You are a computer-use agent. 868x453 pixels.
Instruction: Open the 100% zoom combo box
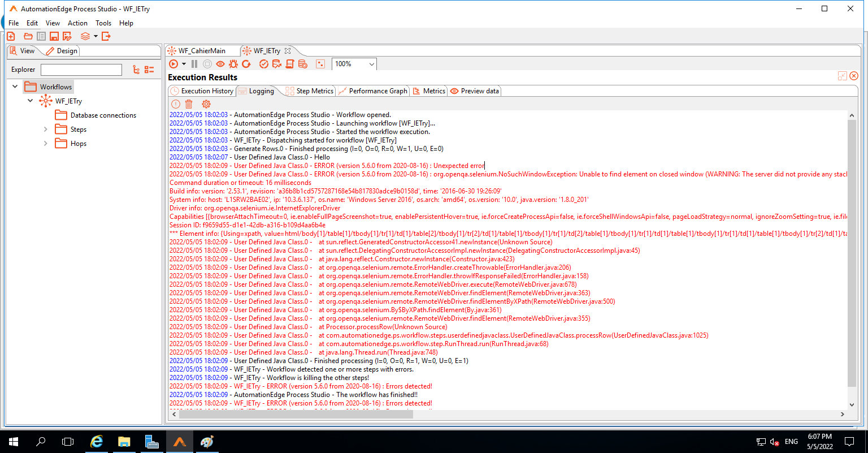click(354, 64)
